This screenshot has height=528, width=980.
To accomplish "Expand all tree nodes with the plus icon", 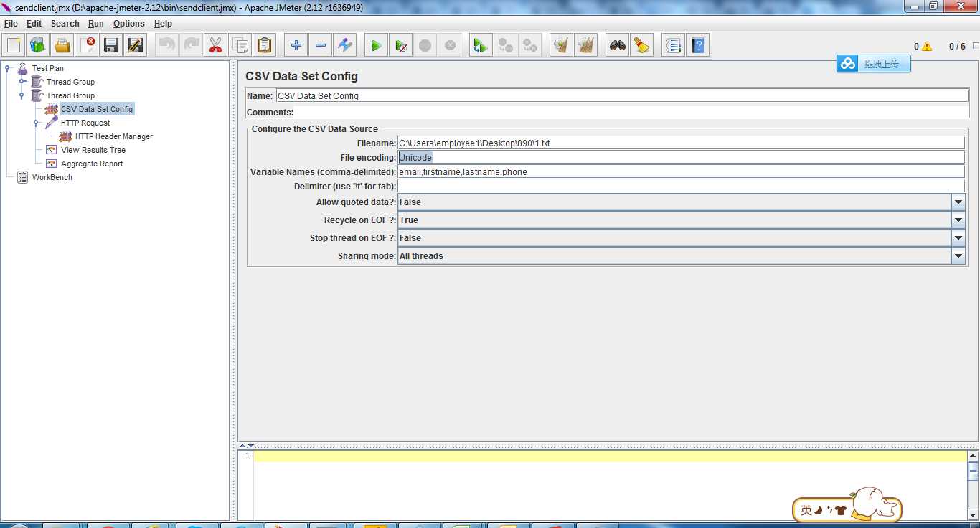I will pos(296,45).
